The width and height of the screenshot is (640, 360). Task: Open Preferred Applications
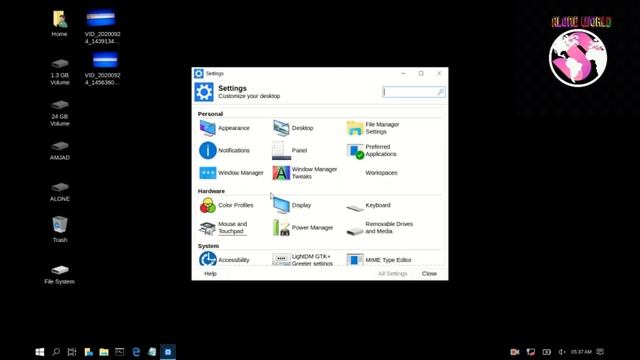[371, 151]
